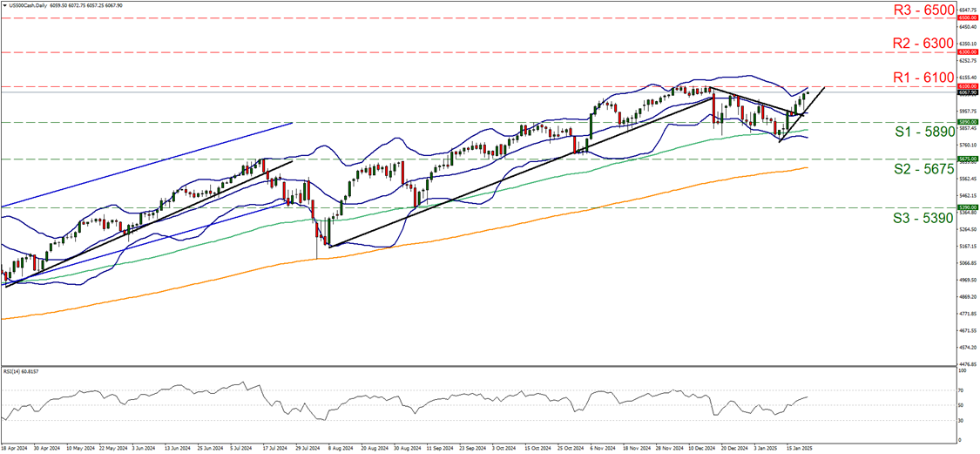This screenshot has height=454, width=980.
Task: Click the green 5390.00 price axis tag
Action: (x=967, y=208)
